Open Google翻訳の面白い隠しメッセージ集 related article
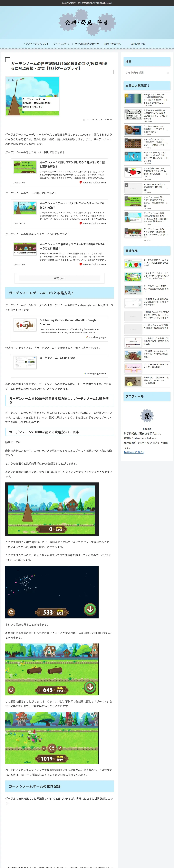 147,303
